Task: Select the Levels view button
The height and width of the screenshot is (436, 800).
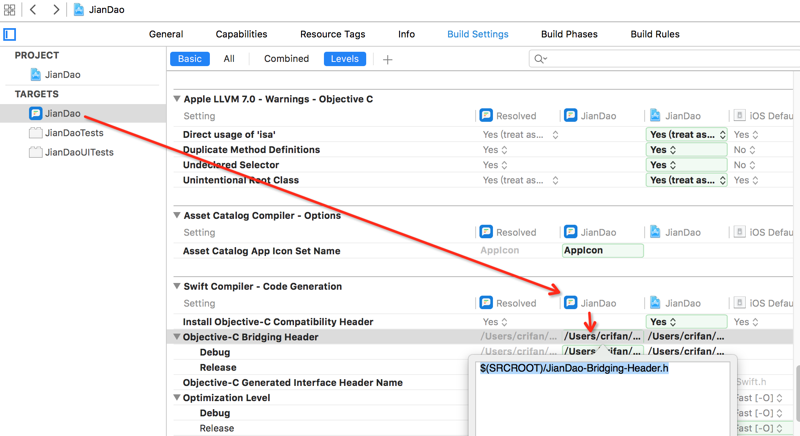Action: (x=345, y=59)
